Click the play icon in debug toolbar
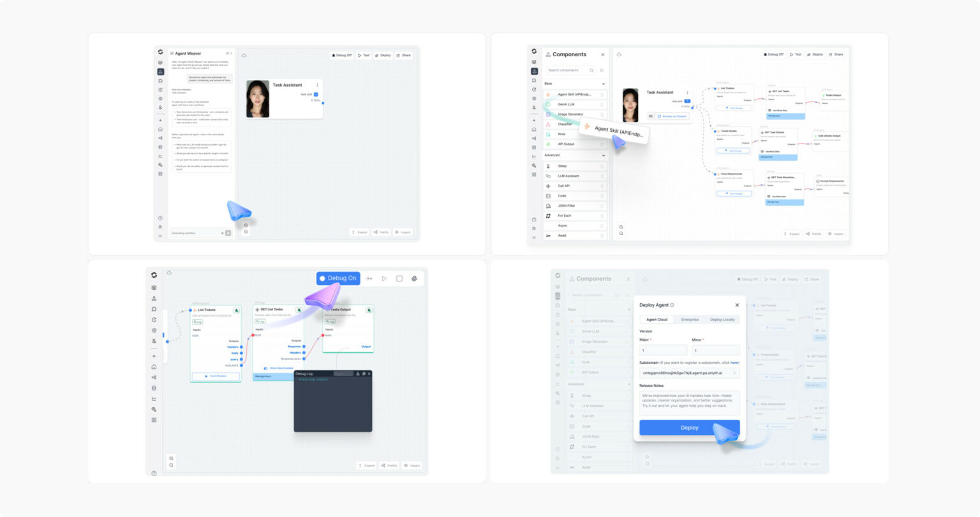This screenshot has height=517, width=980. [384, 278]
